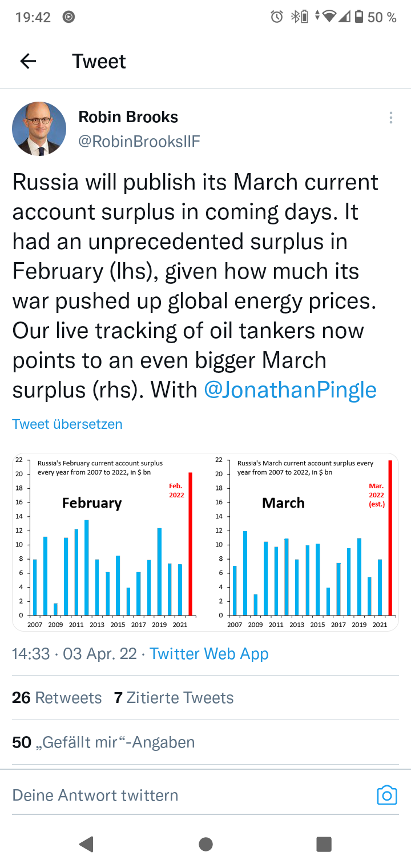Tap Tweet übersetzen to translate
This screenshot has height=868, width=411.
click(67, 424)
